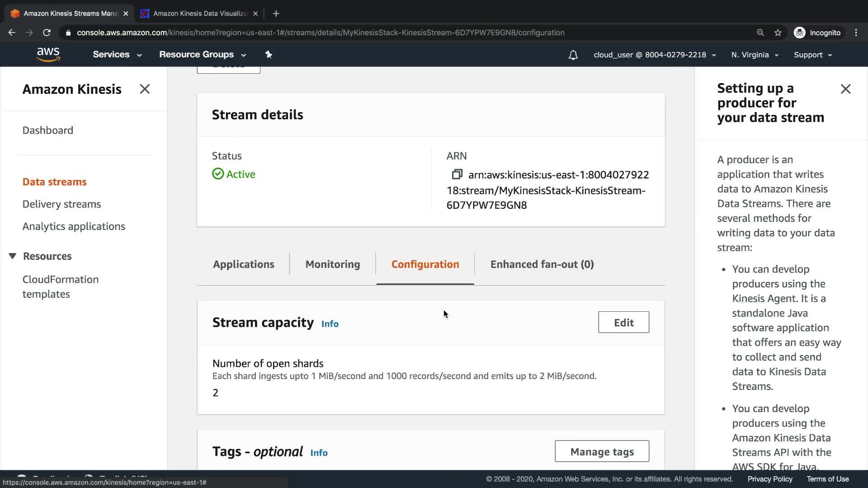Screen dimensions: 868x488
Task: Go to Delivery streams in sidebar
Action: [61, 204]
